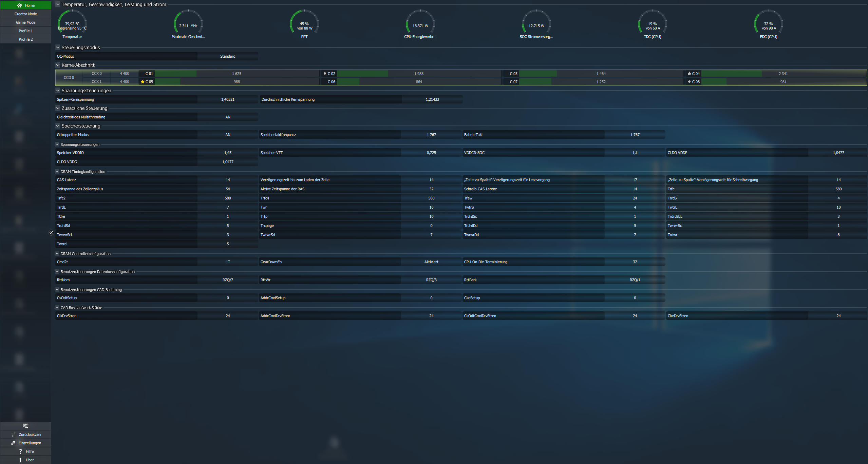The width and height of the screenshot is (868, 464).
Task: Switch to the Game Mode tab
Action: point(25,22)
